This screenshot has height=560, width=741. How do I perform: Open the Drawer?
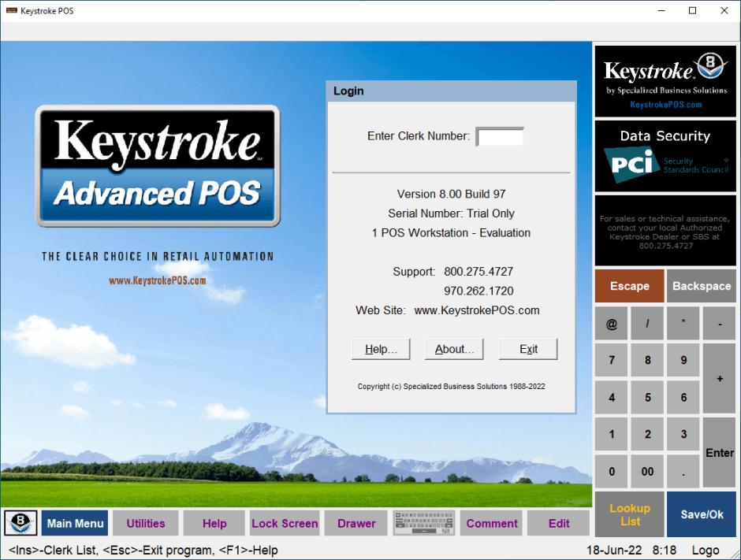pos(356,523)
